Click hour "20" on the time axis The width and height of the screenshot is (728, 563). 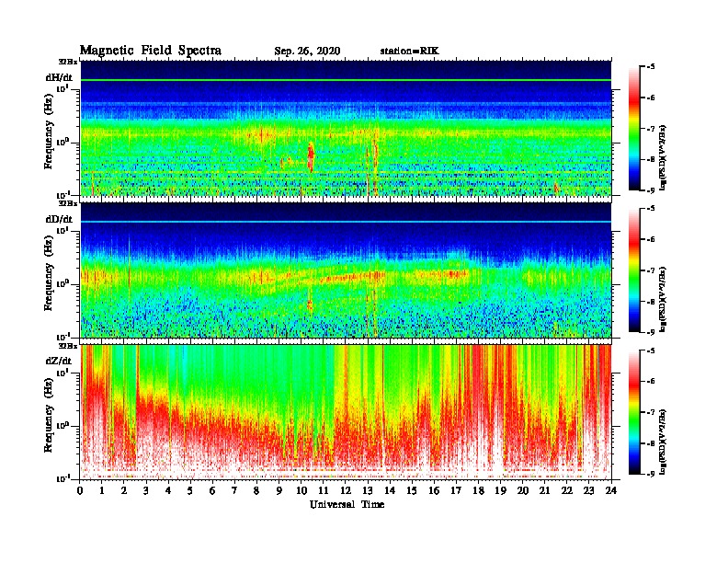[x=523, y=491]
